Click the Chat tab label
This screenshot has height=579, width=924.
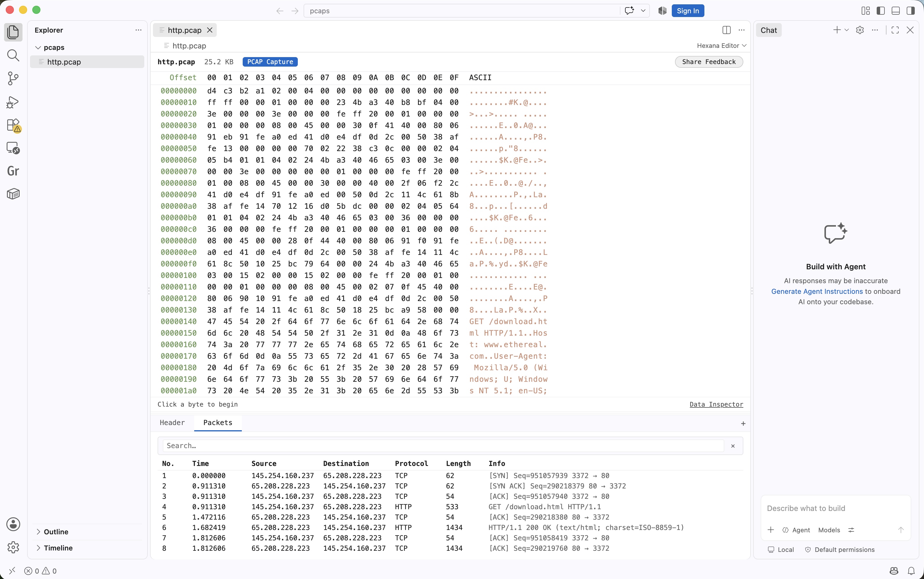(768, 30)
